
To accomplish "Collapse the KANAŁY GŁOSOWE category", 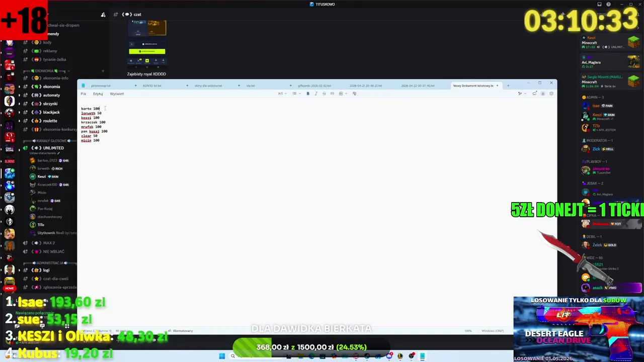I will (x=49, y=141).
